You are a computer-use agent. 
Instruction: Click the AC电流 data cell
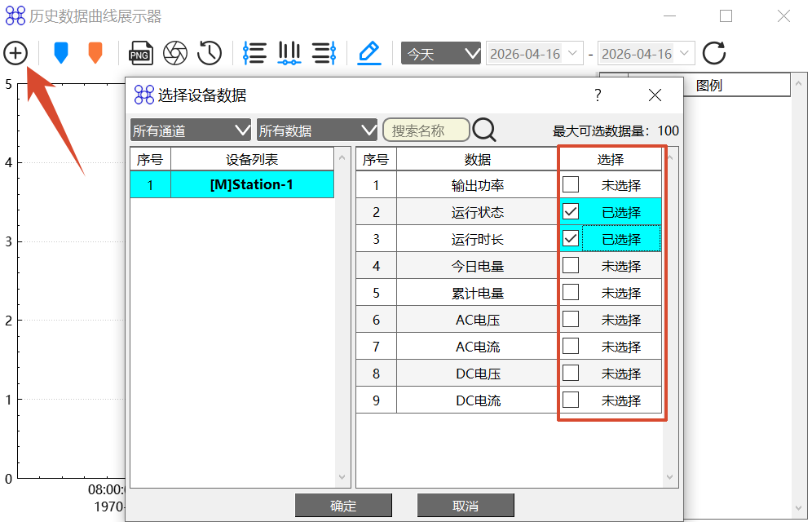point(478,347)
